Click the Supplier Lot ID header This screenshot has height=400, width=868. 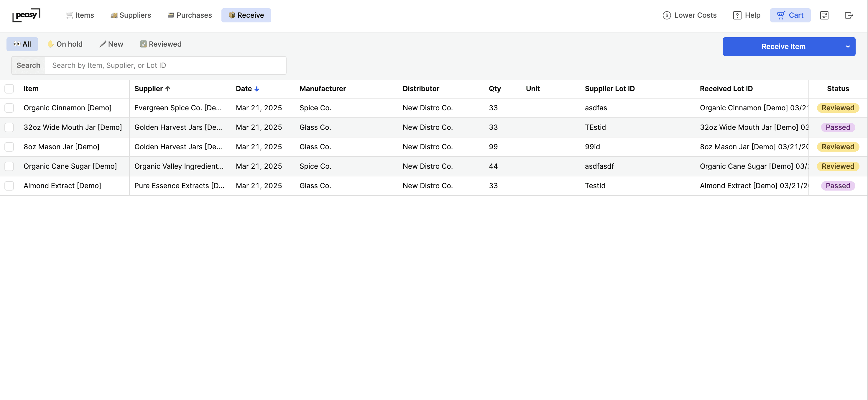(609, 89)
